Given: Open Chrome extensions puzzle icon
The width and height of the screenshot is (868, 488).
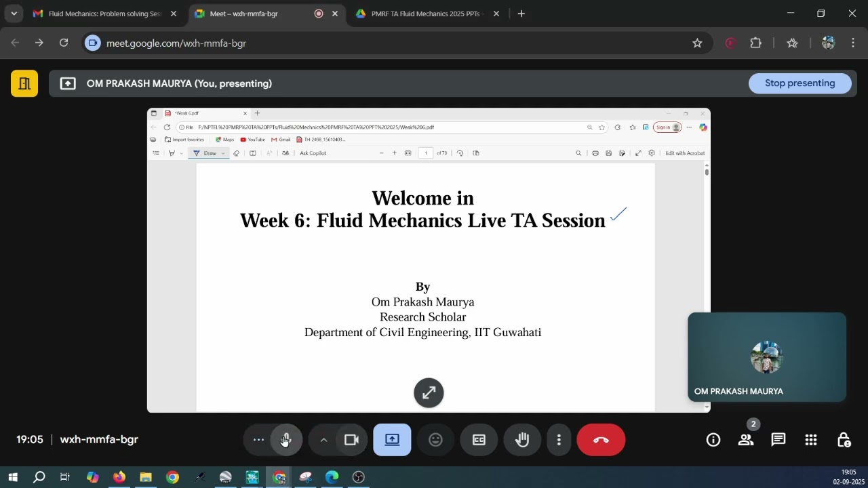Looking at the screenshot, I should coord(755,43).
